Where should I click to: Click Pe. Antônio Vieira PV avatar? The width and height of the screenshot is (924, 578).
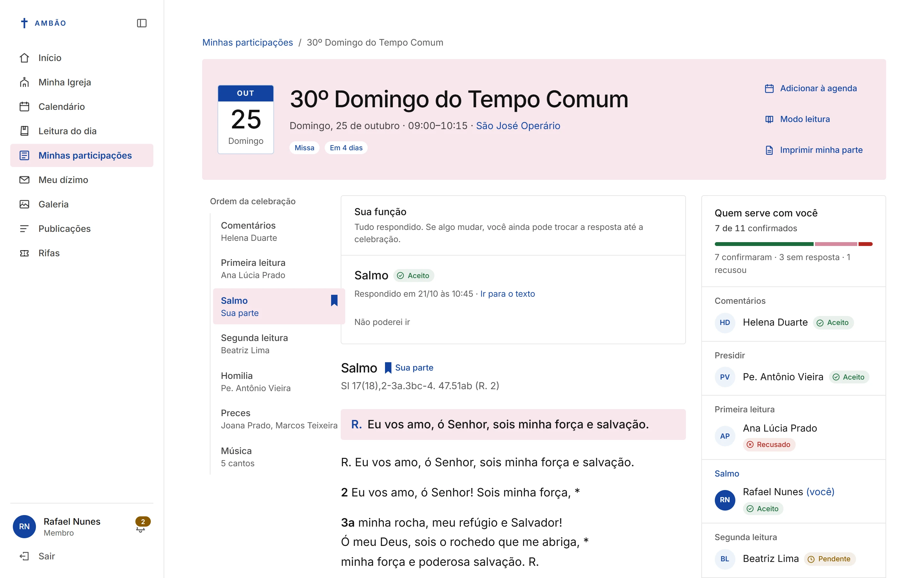pyautogui.click(x=725, y=377)
